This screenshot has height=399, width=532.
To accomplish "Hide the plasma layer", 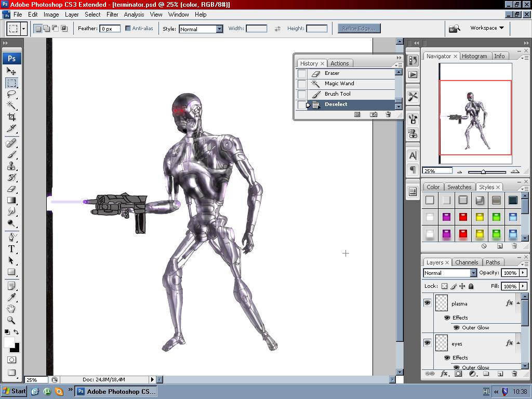I will pos(427,303).
